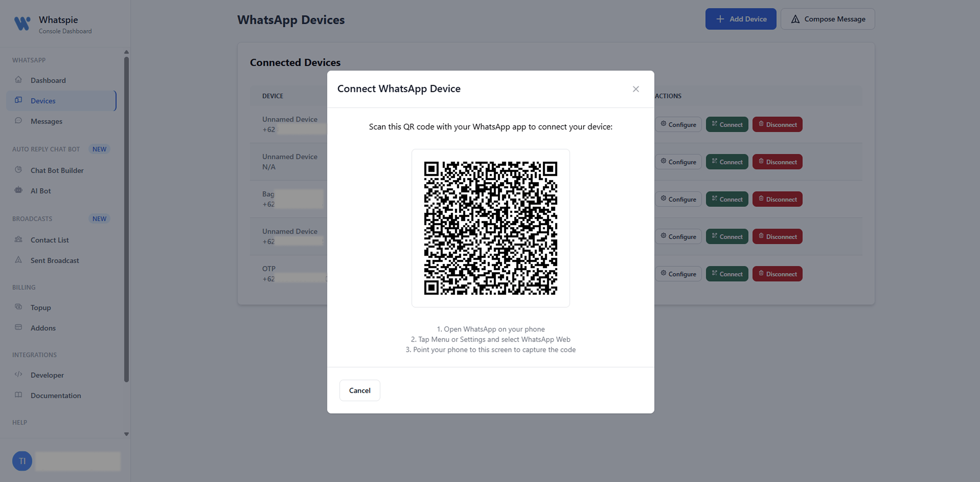Click the Topup icon in Billing
This screenshot has width=980, height=482.
pyautogui.click(x=18, y=306)
